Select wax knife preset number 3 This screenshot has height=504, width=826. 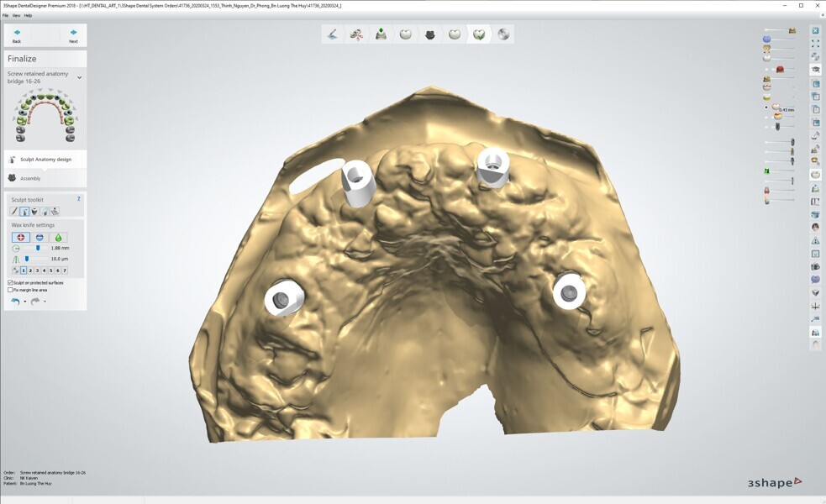point(37,270)
